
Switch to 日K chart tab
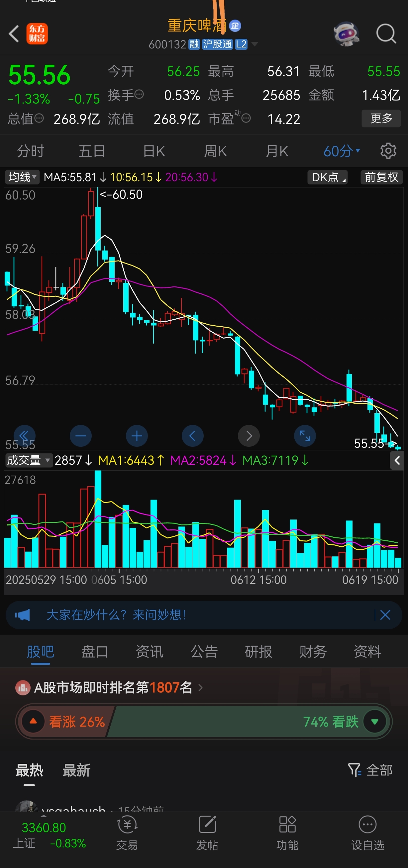tap(154, 151)
